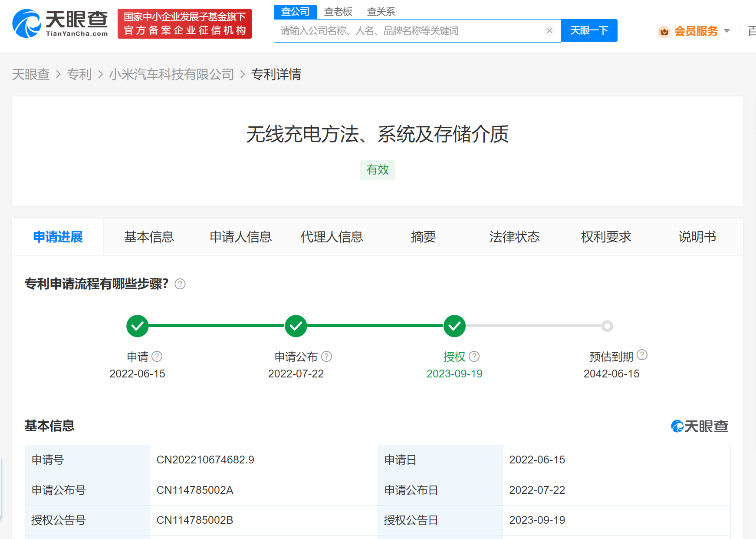Click the grey 预估到期 end marker
This screenshot has width=756, height=539.
click(607, 326)
